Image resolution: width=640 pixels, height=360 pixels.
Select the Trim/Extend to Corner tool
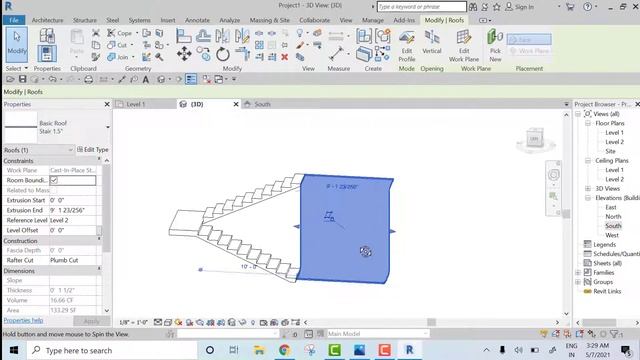242,54
